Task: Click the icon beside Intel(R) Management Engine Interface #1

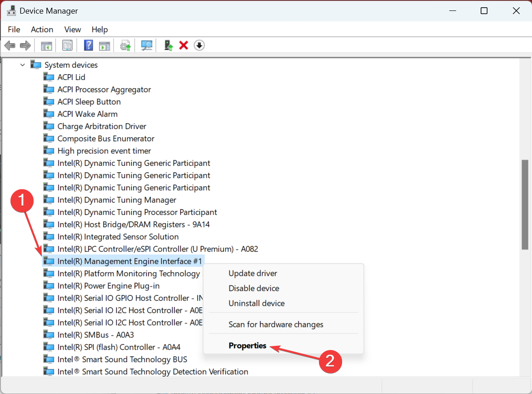Action: (49, 261)
